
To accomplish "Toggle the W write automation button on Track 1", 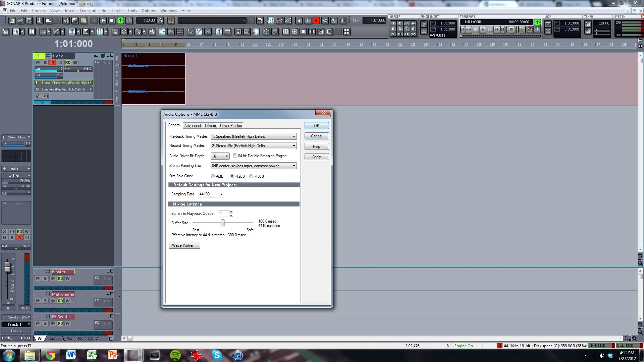I will (75, 63).
